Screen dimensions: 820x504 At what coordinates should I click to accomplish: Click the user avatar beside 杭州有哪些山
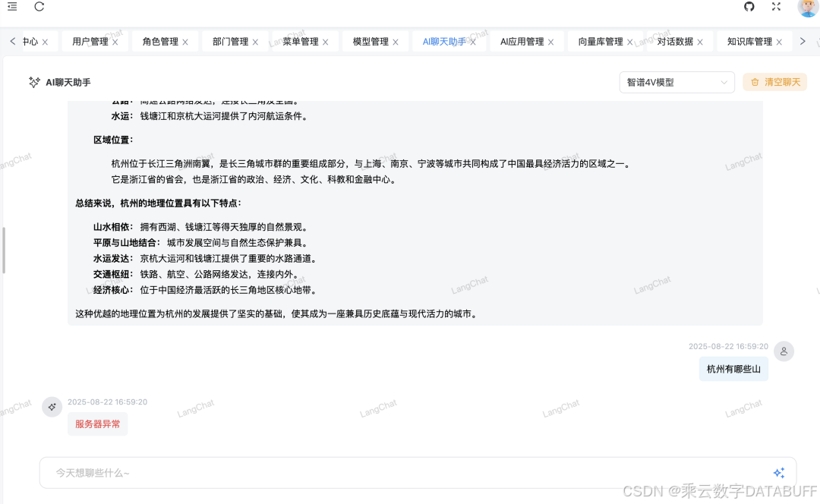coord(784,351)
